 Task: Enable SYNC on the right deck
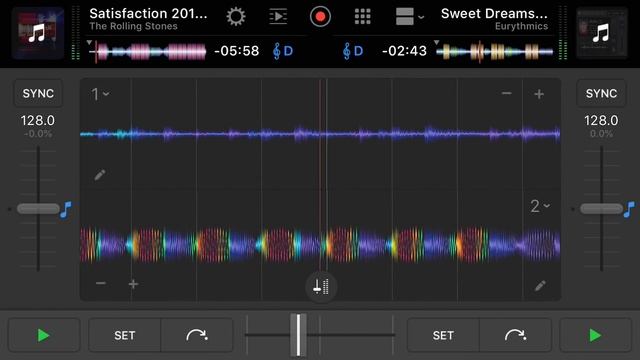click(x=601, y=93)
